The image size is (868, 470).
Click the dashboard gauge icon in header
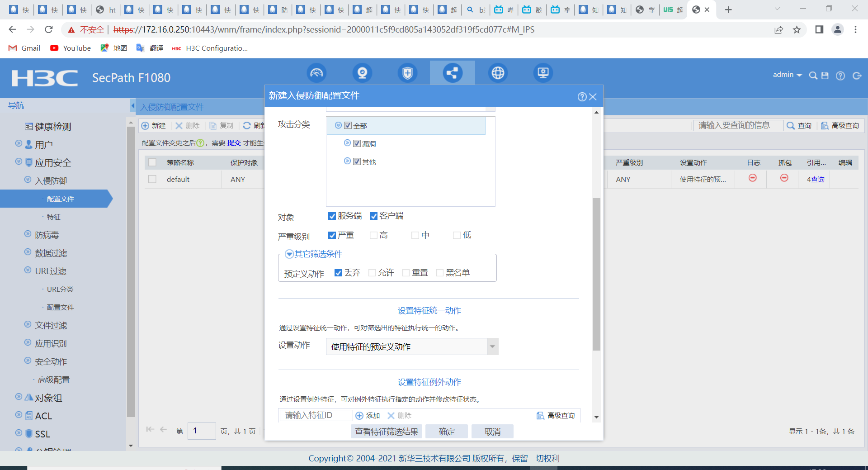tap(316, 73)
